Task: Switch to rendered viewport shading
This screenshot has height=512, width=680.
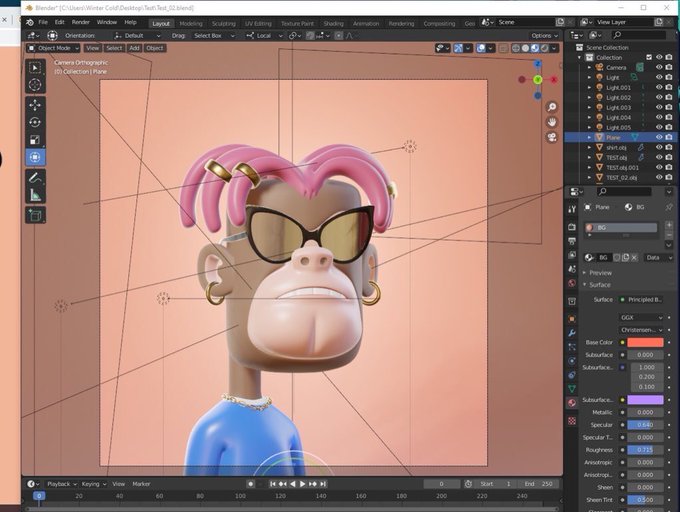Action: point(545,48)
